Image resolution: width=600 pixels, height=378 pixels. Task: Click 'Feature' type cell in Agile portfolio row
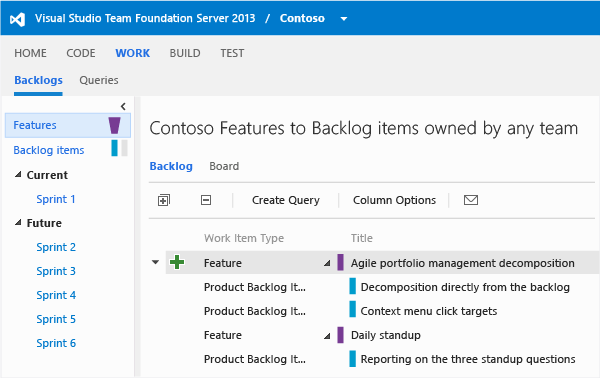(x=223, y=263)
